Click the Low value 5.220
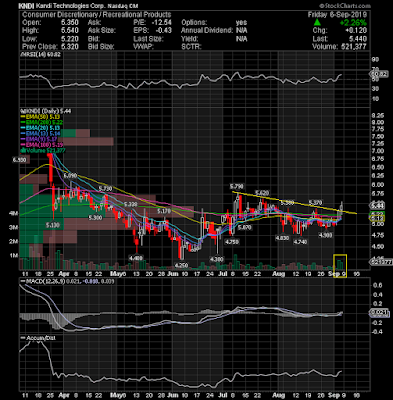The width and height of the screenshot is (393, 400). (69, 39)
